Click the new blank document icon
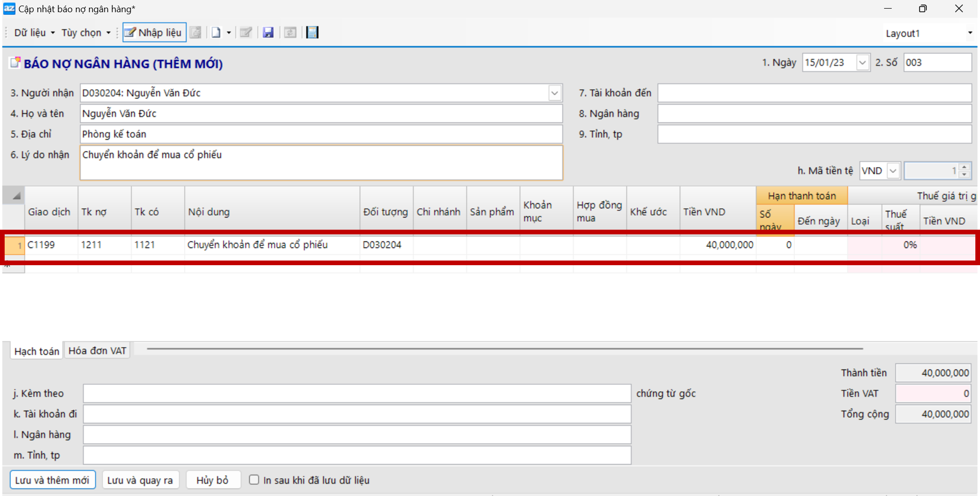The height and width of the screenshot is (496, 980). coord(216,33)
